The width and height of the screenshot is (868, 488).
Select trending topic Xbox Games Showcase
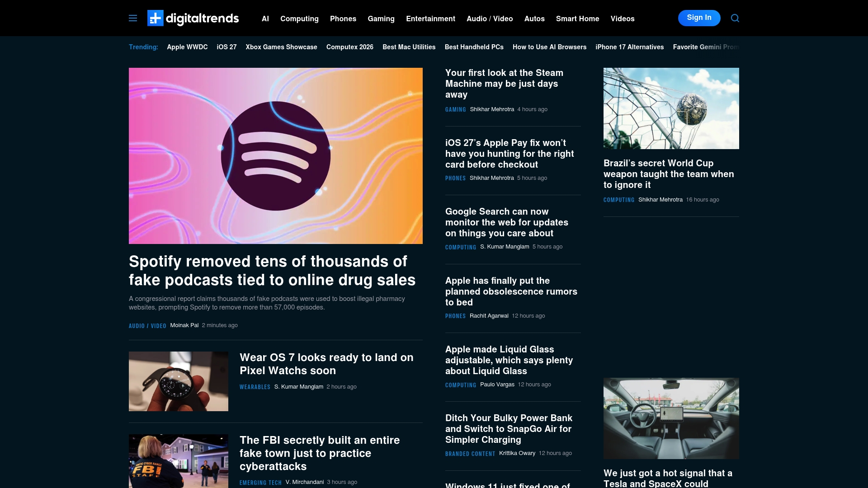[x=281, y=47]
